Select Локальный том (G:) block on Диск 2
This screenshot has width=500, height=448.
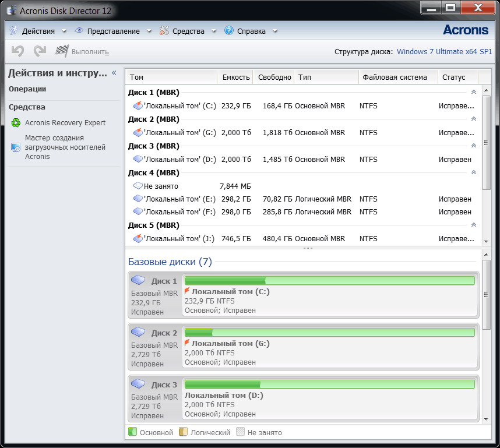coord(330,347)
